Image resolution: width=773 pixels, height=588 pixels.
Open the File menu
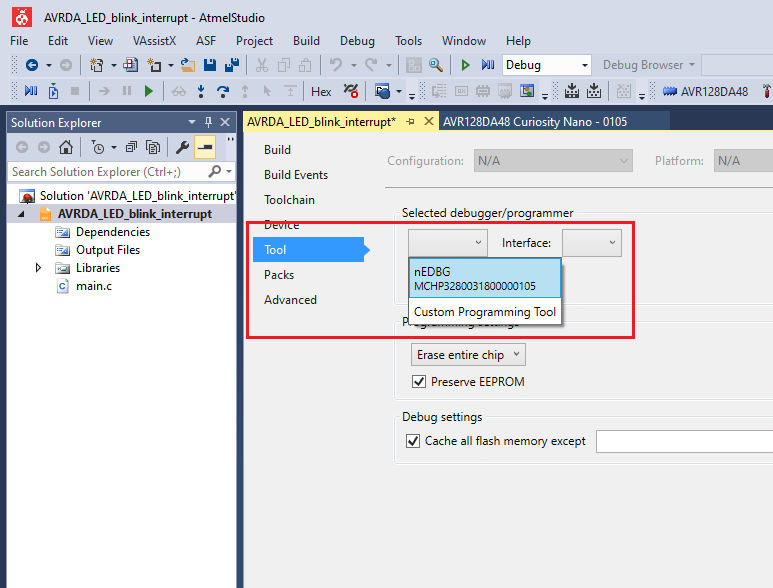tap(19, 41)
